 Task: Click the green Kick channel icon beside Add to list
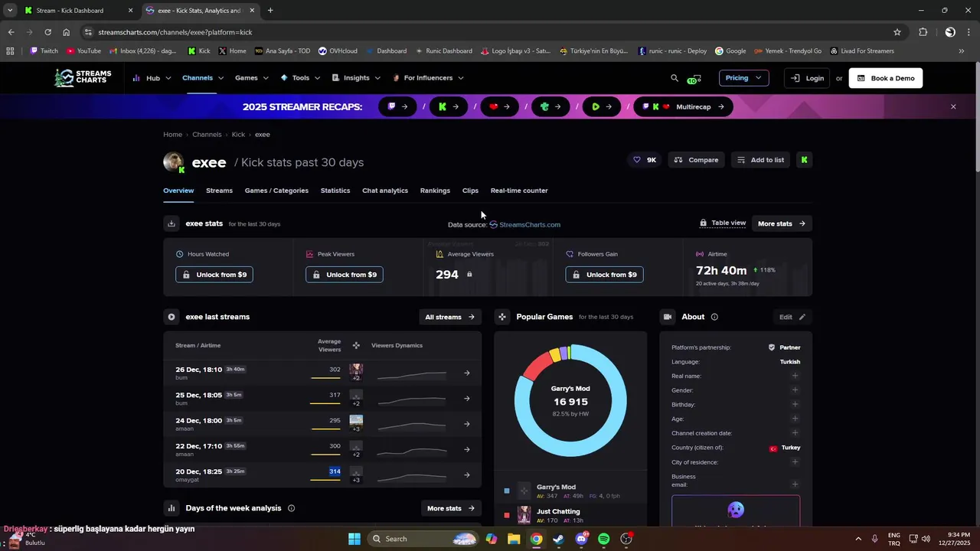point(804,160)
